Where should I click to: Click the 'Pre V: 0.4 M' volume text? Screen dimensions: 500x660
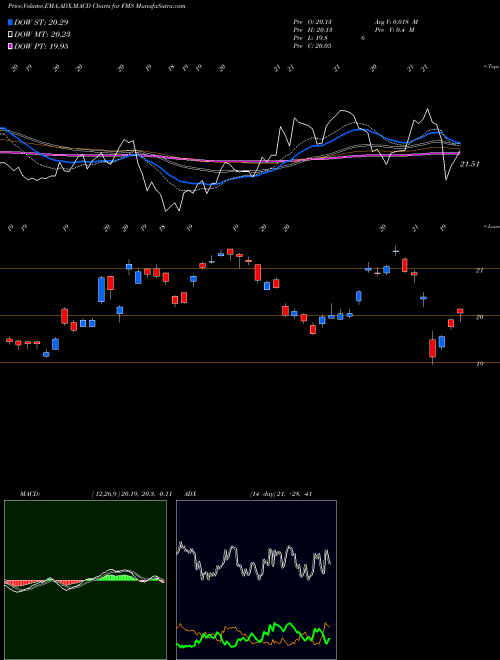(394, 30)
